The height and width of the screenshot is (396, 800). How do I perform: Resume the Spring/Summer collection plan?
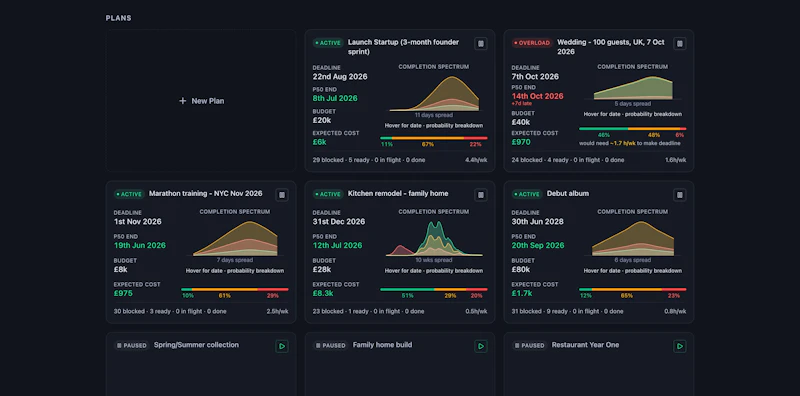(x=282, y=346)
